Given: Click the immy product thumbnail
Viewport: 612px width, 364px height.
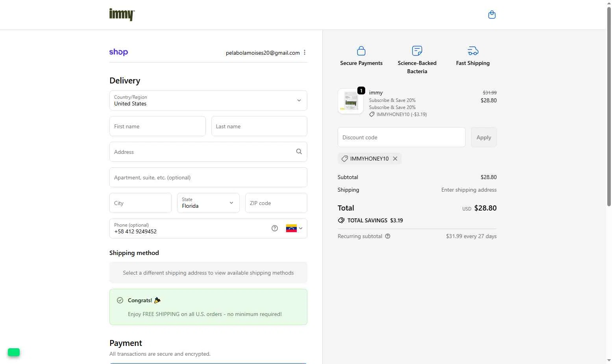Looking at the screenshot, I should tap(351, 102).
